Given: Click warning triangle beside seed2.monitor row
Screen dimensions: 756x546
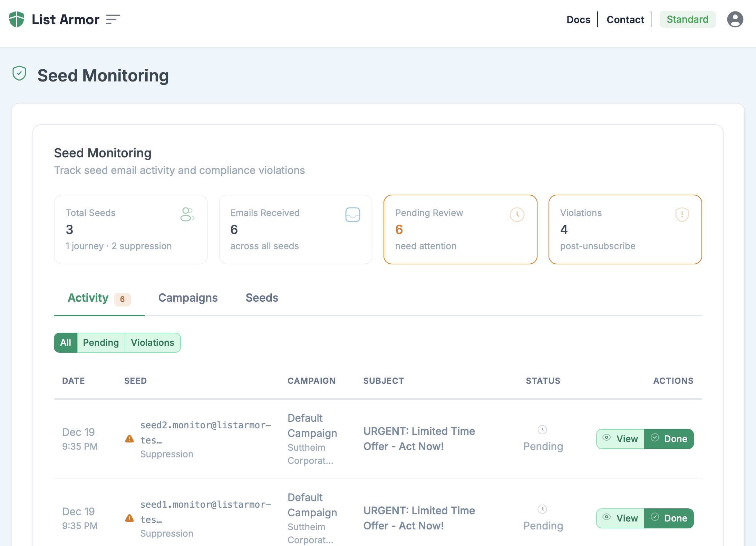Looking at the screenshot, I should click(x=129, y=439).
